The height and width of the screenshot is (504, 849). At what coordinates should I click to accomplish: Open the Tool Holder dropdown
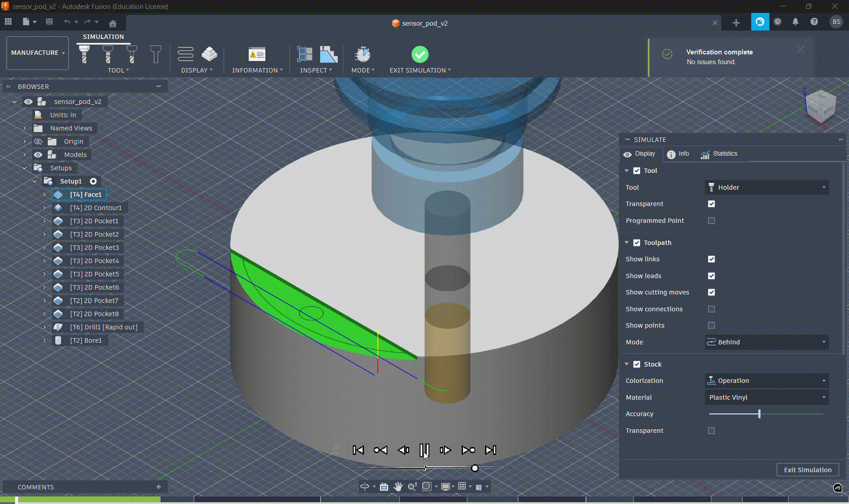(766, 187)
